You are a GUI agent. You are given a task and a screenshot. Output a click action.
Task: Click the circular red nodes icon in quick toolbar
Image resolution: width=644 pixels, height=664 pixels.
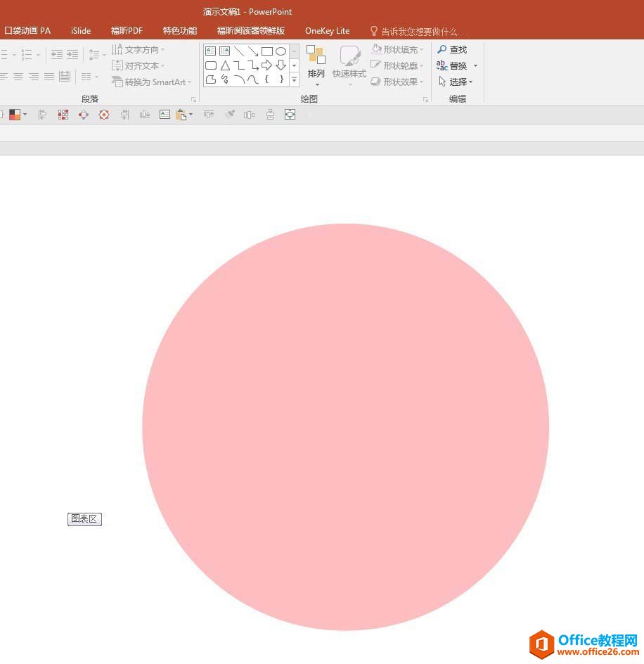coord(84,115)
